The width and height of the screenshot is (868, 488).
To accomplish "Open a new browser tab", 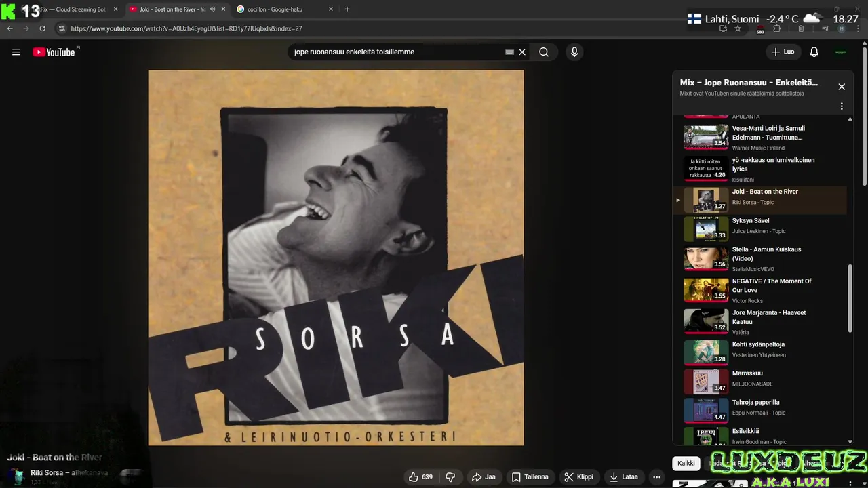I will (x=347, y=9).
